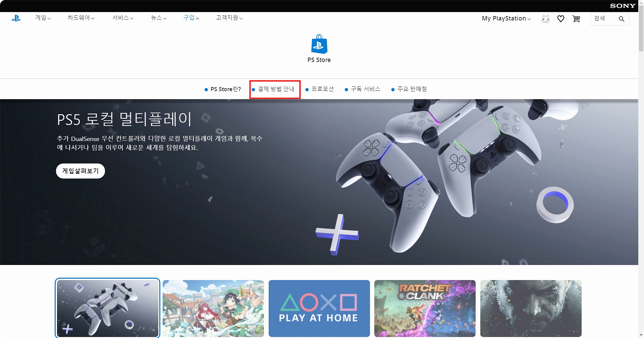Image resolution: width=644 pixels, height=338 pixels.
Task: Open the profile avatar icon
Action: (546, 19)
